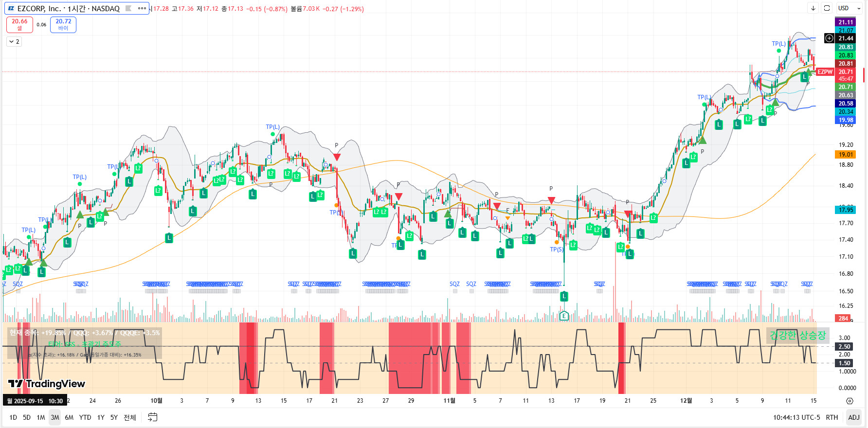
Task: Click the 건강한 상승장 status label
Action: point(797,335)
